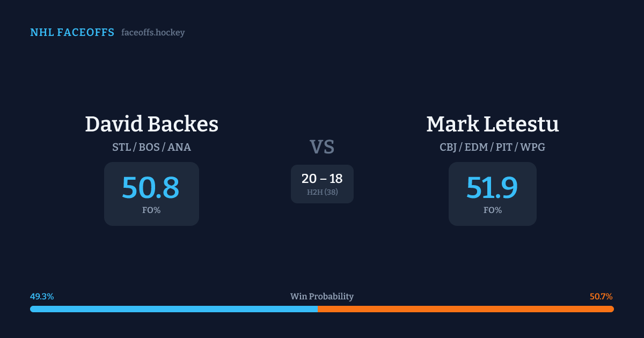Select the David Backes player name
644x338 pixels.
click(151, 124)
